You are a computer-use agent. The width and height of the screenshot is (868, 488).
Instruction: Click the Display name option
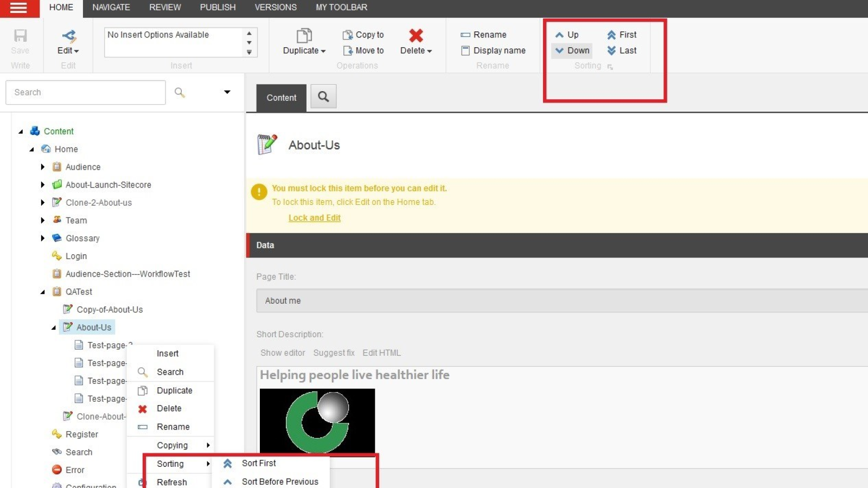click(493, 50)
